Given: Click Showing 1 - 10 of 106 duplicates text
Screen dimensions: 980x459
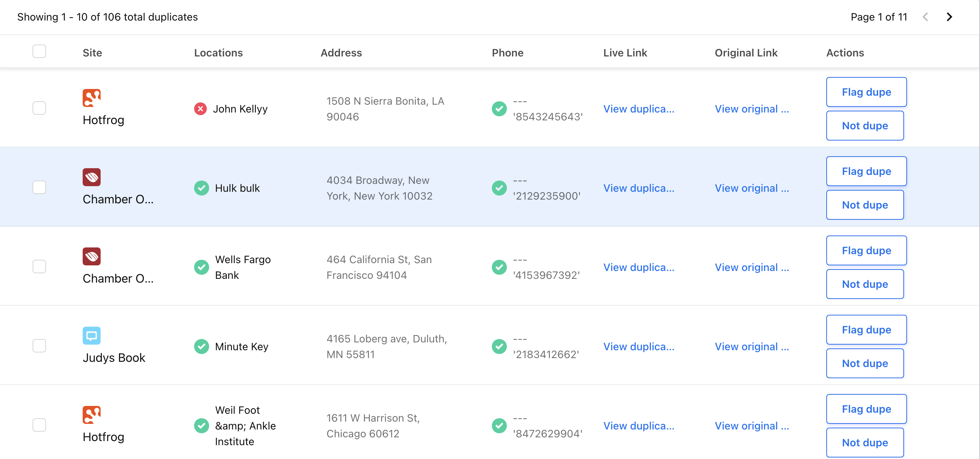Looking at the screenshot, I should pyautogui.click(x=107, y=17).
